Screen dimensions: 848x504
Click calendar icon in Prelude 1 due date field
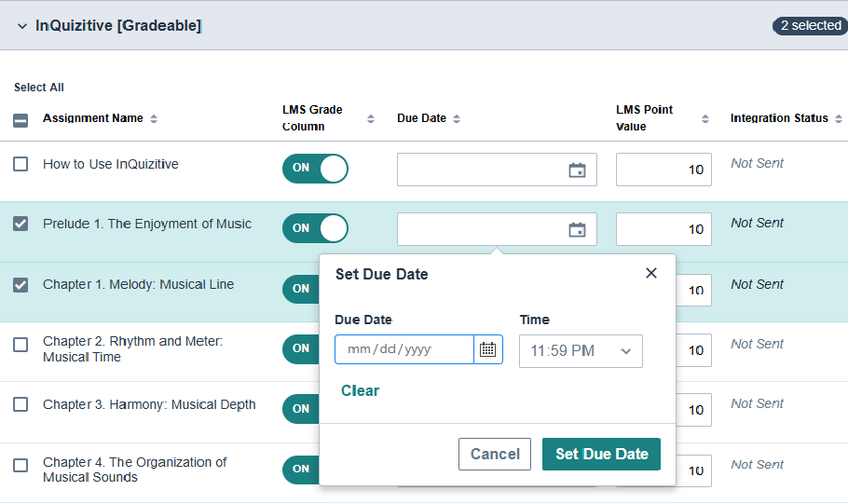[577, 230]
